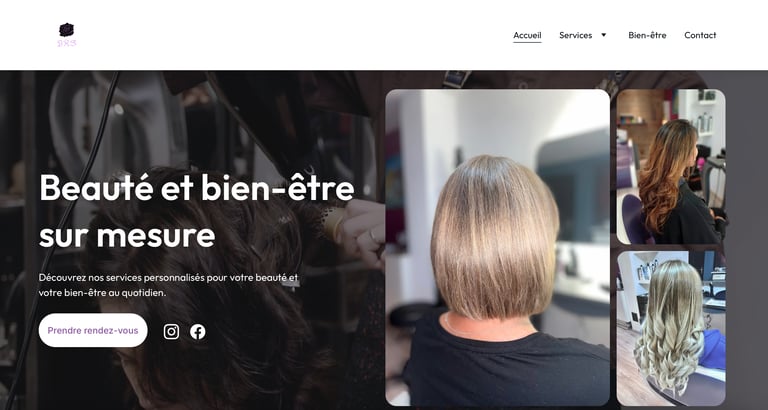This screenshot has height=410, width=768.
Task: Click the 'sur mesure' heading line
Action: [x=127, y=236]
